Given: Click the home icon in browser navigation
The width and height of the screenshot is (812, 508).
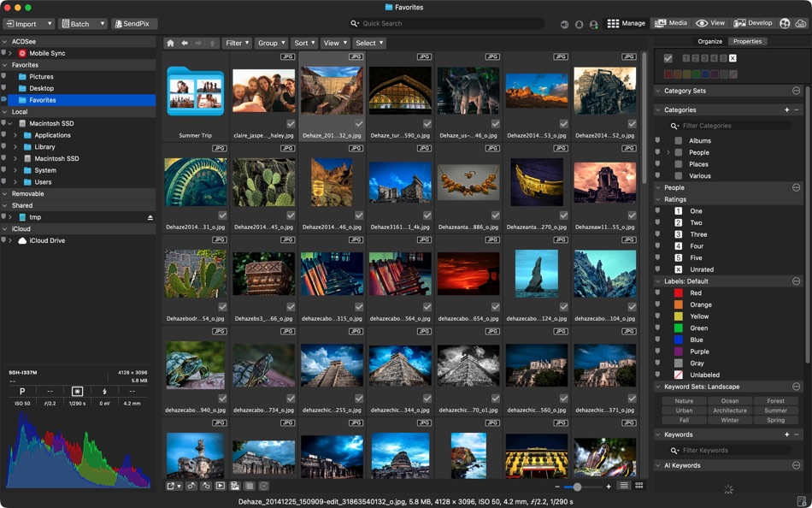Looking at the screenshot, I should [x=169, y=41].
